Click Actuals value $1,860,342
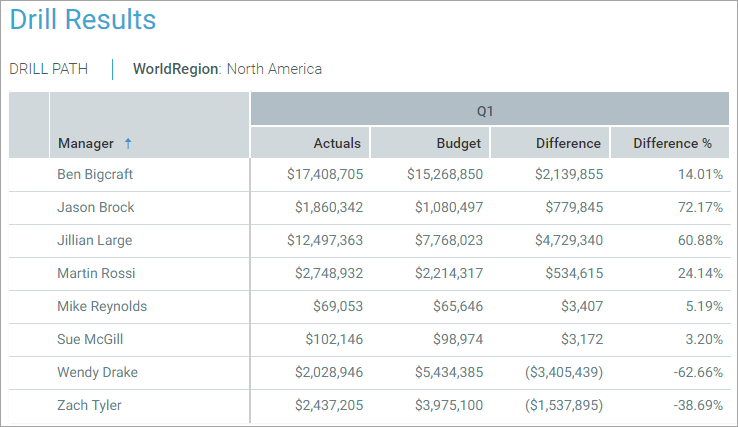Screen dimensions: 738x427 click(329, 207)
